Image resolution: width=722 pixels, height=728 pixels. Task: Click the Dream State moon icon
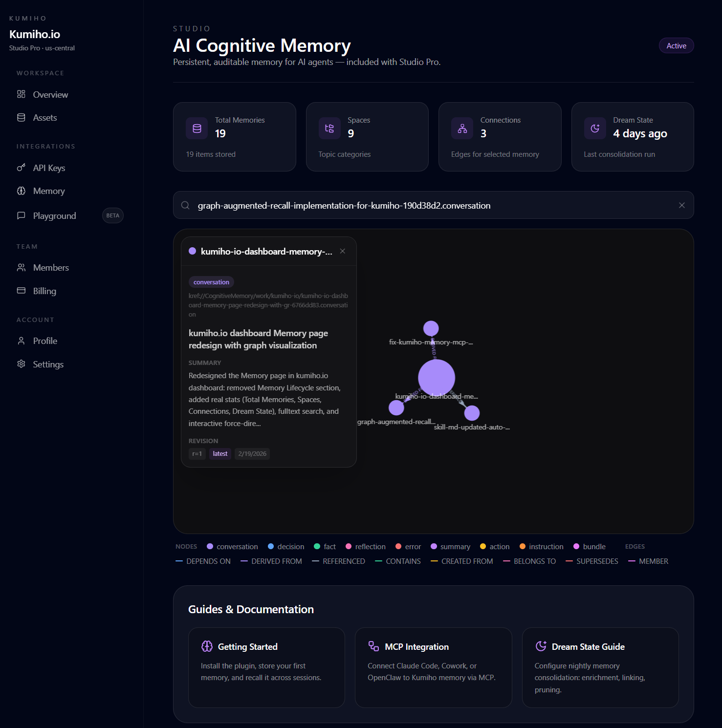[594, 128]
